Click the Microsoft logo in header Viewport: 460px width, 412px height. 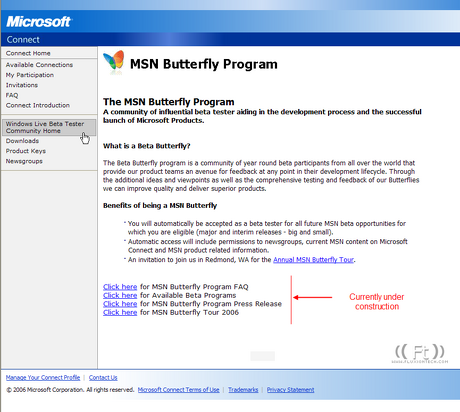pos(38,22)
